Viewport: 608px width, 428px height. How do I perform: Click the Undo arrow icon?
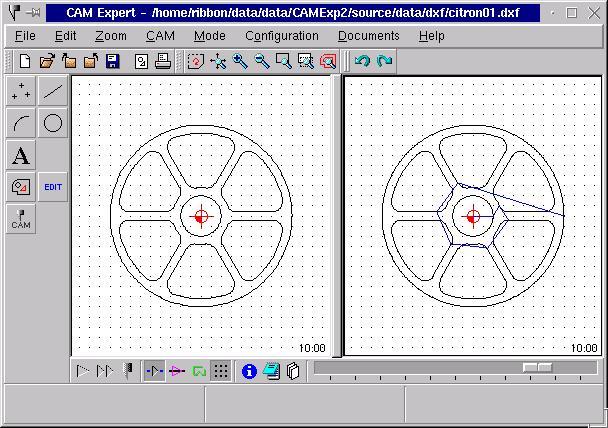[362, 61]
